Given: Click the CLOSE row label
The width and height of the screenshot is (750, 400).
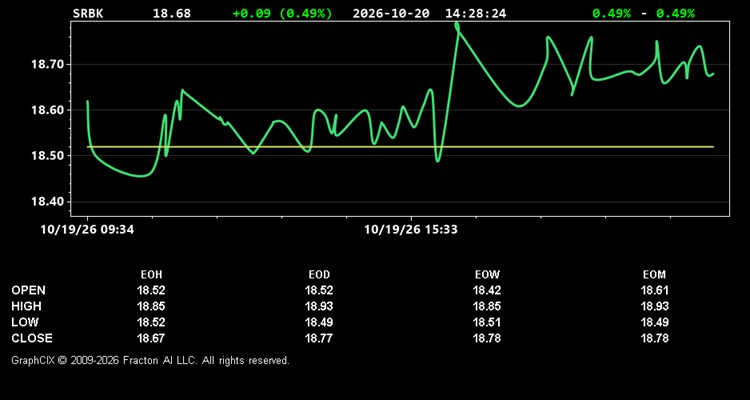Looking at the screenshot, I should point(32,338).
